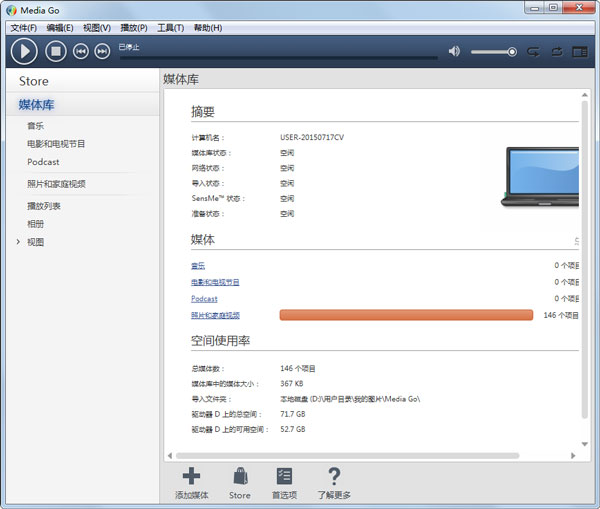Viewport: 600px width, 509px height.
Task: Expand the 视图 tree node
Action: point(18,242)
